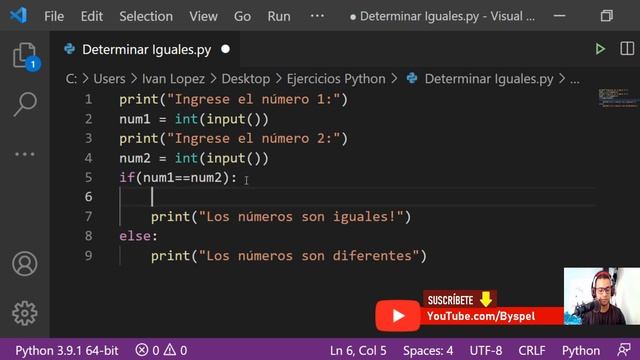Change end of line sequence via CRLF
The width and height of the screenshot is (640, 360).
(532, 350)
